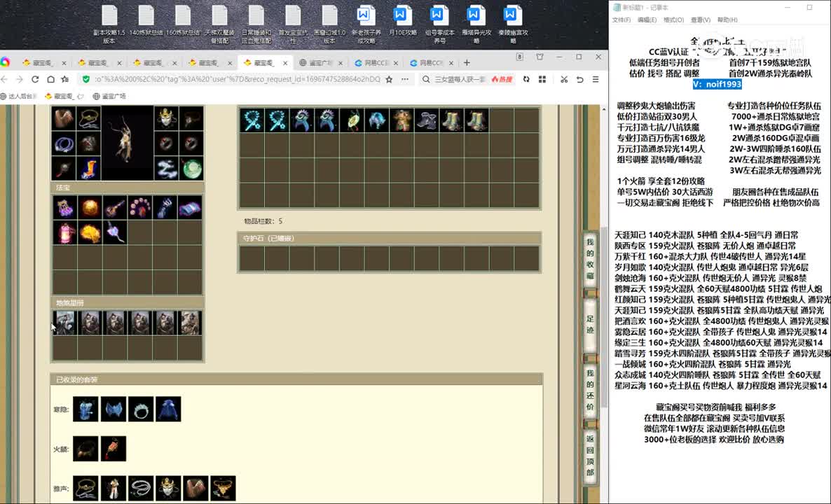Open Notepad 格式(O) menu
Viewport: 831px width, 504px height.
tap(673, 20)
